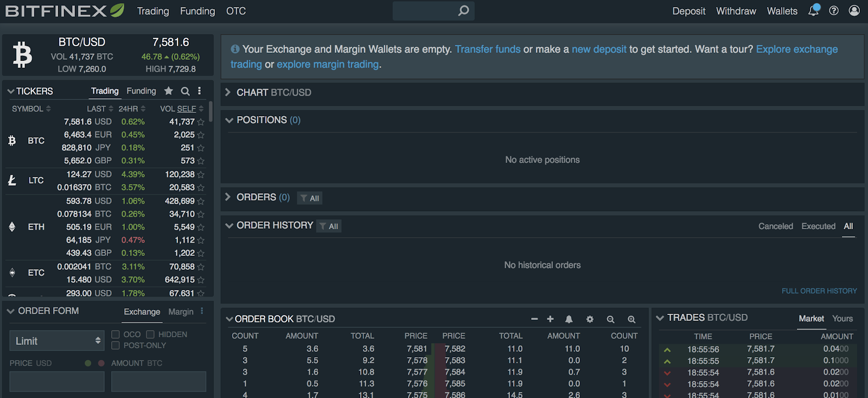Click Deposit in the top bar
Image resolution: width=868 pixels, height=398 pixels.
click(689, 11)
